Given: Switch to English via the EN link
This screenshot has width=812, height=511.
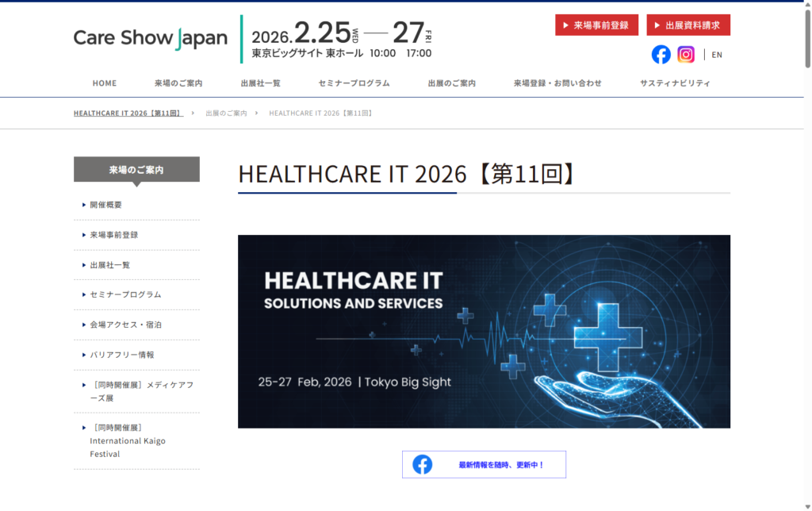Looking at the screenshot, I should click(x=716, y=54).
